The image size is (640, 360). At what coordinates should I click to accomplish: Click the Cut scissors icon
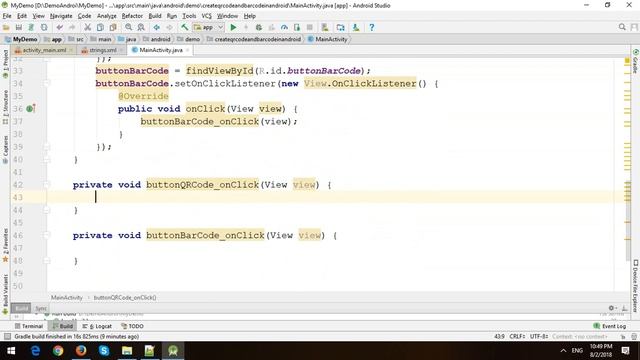click(x=87, y=27)
